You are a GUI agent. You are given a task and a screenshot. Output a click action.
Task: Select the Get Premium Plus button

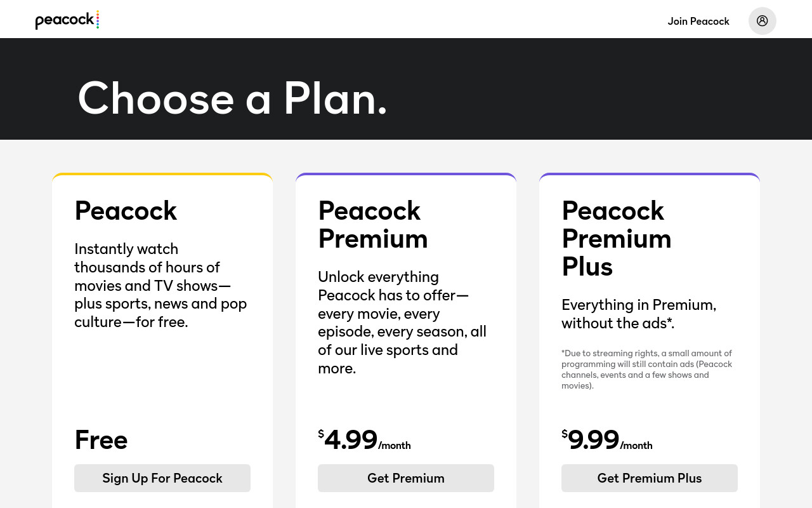[x=650, y=478]
